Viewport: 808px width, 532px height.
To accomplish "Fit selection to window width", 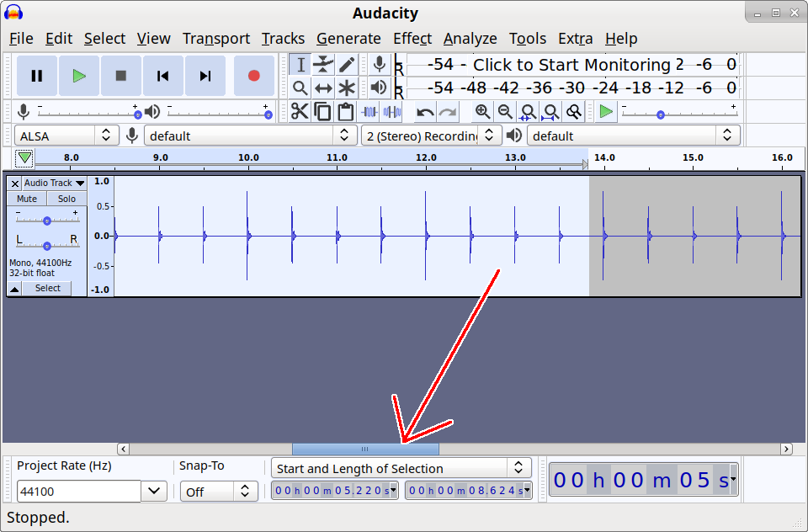I will (x=529, y=111).
